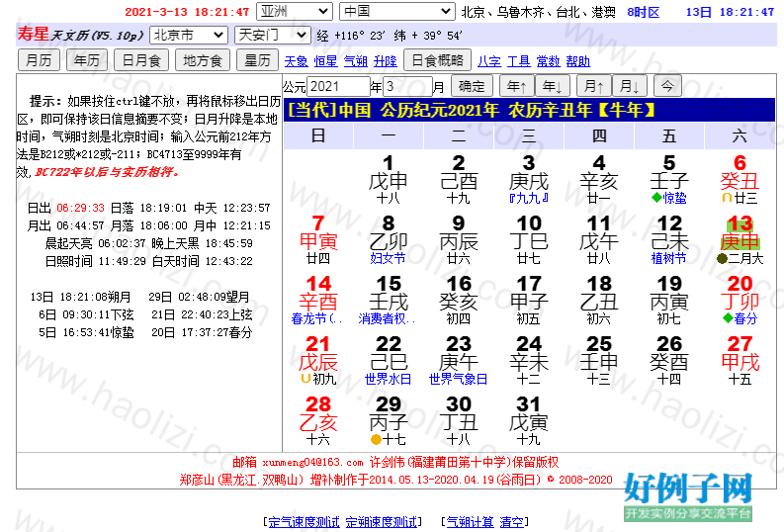Image resolution: width=784 pixels, height=532 pixels.
Task: Switch to the 月历 view
Action: (39, 60)
